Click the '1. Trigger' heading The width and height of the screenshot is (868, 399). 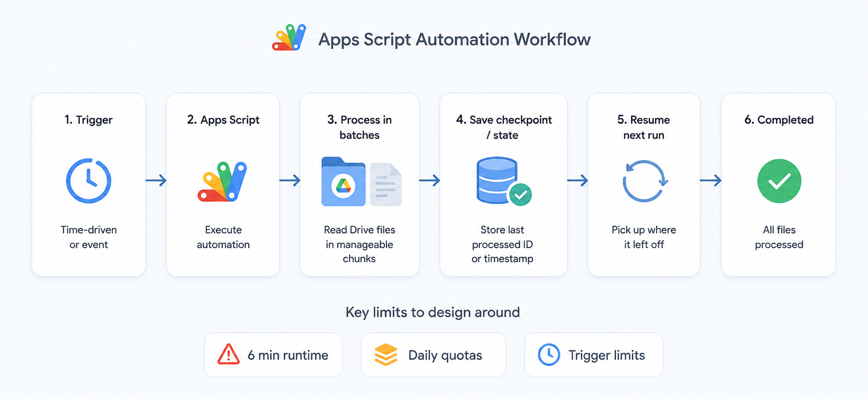(x=89, y=120)
